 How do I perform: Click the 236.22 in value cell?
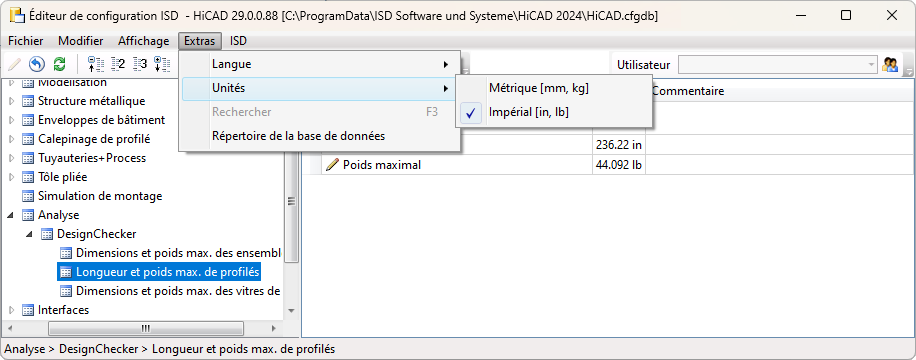[x=619, y=144]
